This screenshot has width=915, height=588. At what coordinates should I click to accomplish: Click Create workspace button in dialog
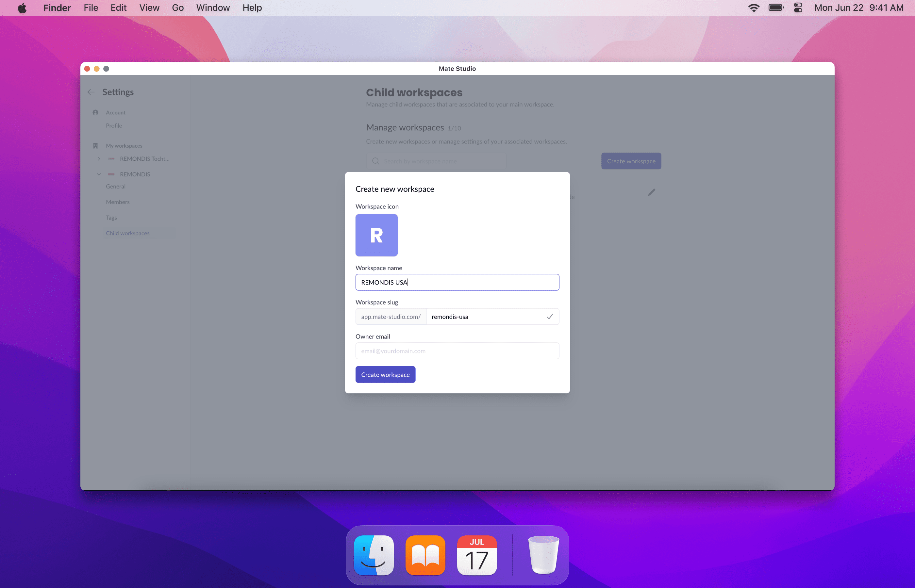click(385, 375)
